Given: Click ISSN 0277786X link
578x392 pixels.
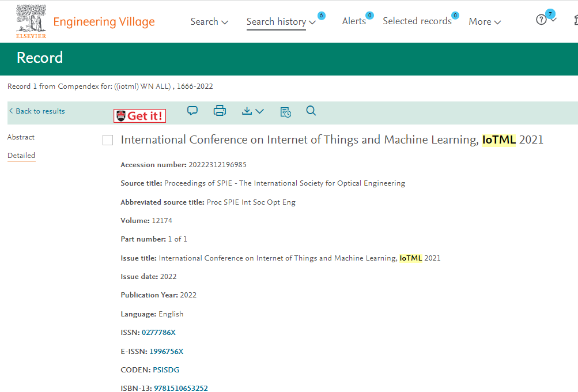Looking at the screenshot, I should tap(158, 333).
